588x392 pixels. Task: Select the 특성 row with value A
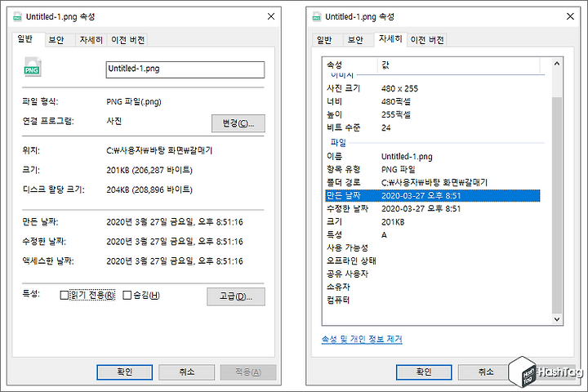[433, 235]
